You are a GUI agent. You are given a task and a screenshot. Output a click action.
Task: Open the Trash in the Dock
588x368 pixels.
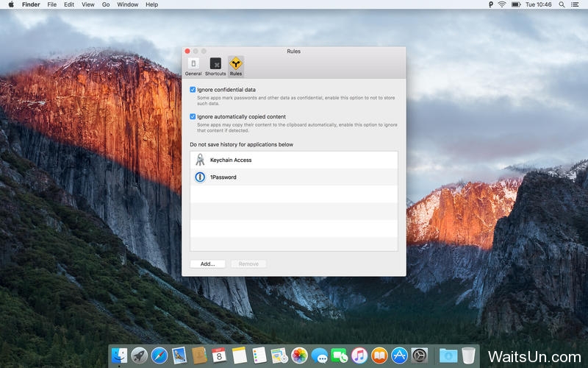(x=468, y=355)
